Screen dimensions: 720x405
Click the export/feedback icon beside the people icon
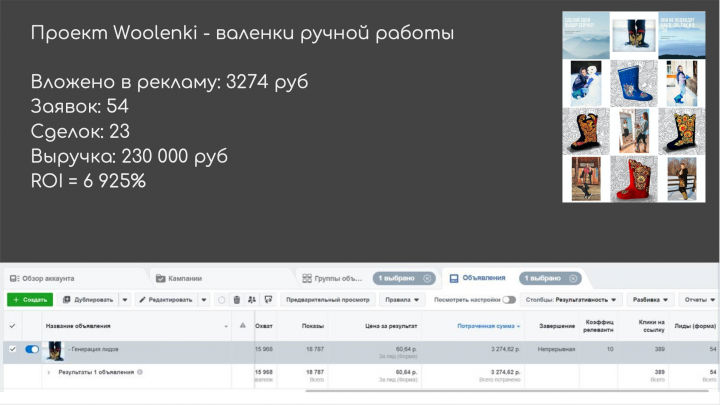[x=268, y=300]
